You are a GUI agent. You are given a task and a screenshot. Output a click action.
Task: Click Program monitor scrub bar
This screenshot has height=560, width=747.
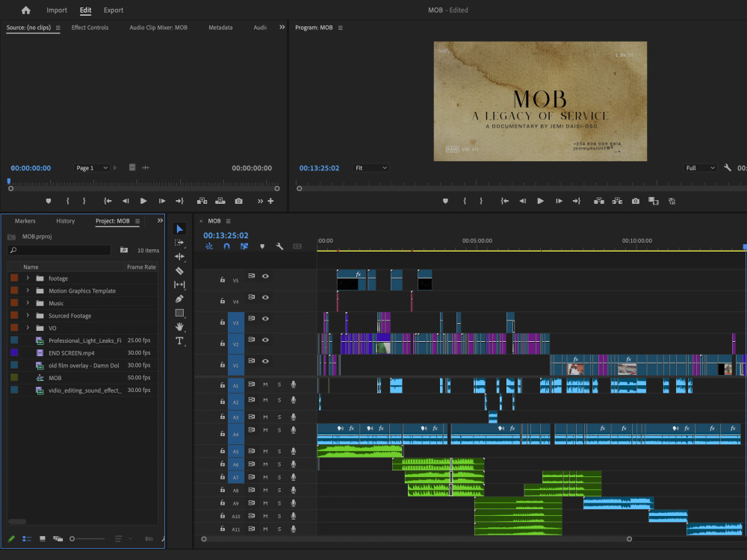point(521,189)
